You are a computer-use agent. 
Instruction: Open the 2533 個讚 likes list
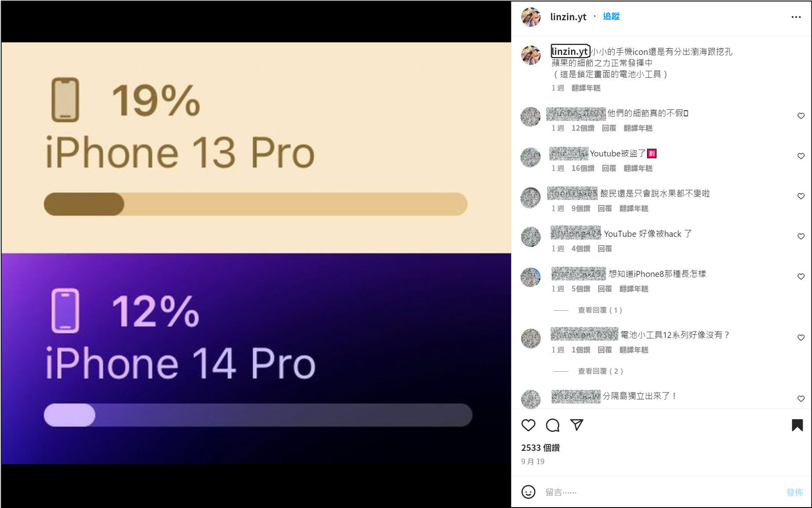pyautogui.click(x=540, y=448)
